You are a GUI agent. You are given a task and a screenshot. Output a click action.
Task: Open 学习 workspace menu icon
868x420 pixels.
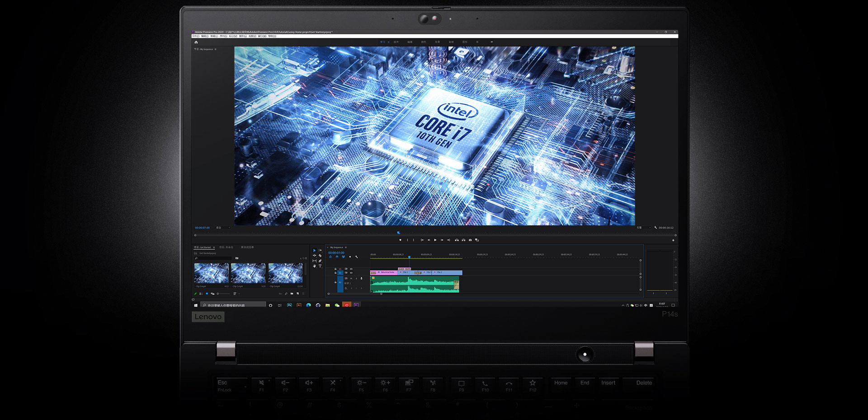click(388, 42)
